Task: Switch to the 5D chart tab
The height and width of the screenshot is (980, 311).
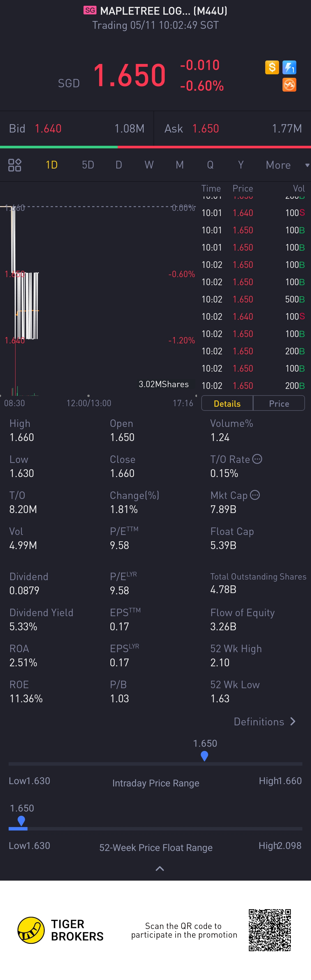Action: (x=88, y=165)
